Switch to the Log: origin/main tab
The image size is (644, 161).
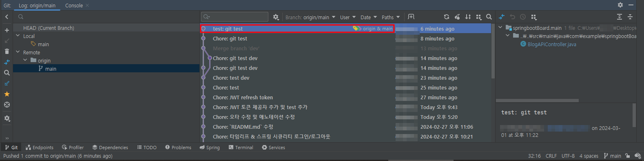(37, 5)
